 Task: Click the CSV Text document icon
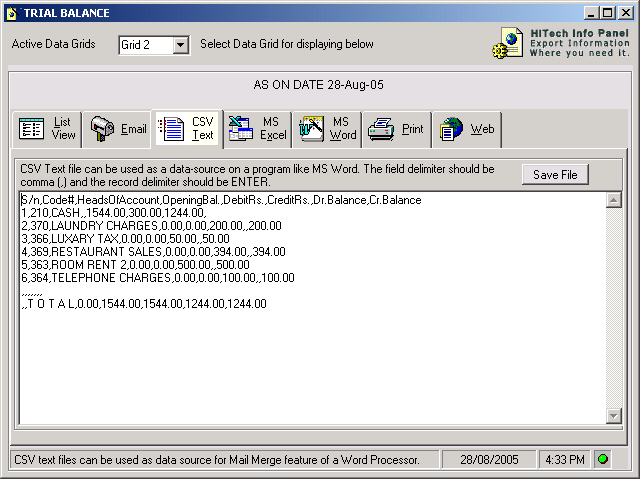171,129
